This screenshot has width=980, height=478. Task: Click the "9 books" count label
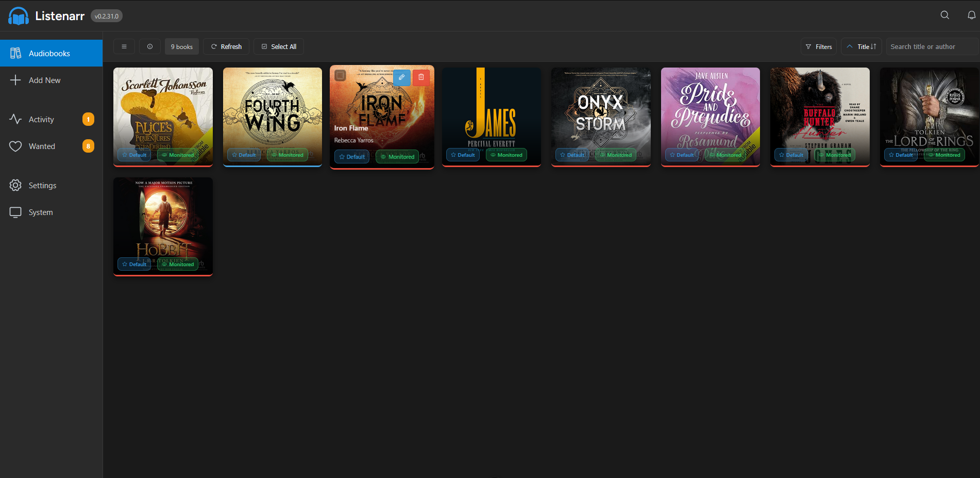[182, 46]
